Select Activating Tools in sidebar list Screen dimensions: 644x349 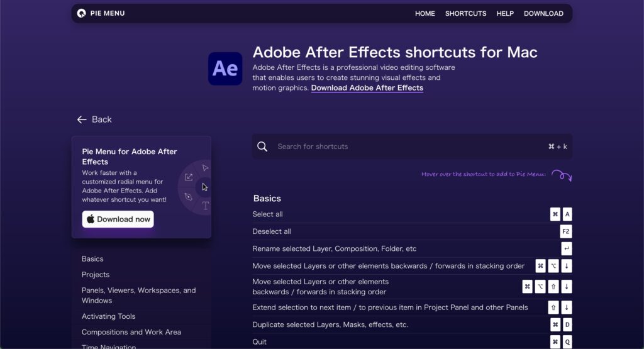(108, 316)
